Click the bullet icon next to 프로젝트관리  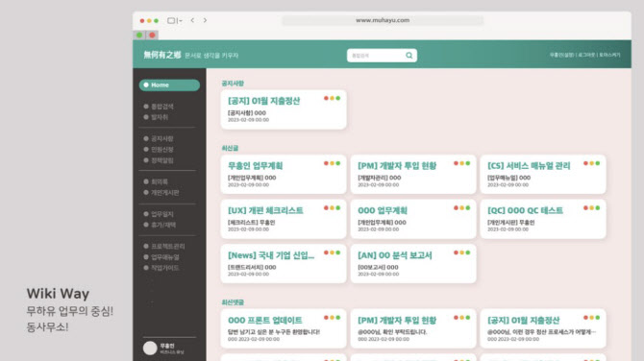[x=146, y=246]
